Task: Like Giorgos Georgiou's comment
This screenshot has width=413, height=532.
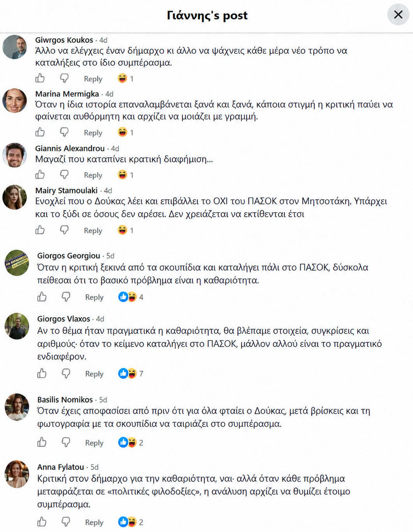Action: pos(42,297)
